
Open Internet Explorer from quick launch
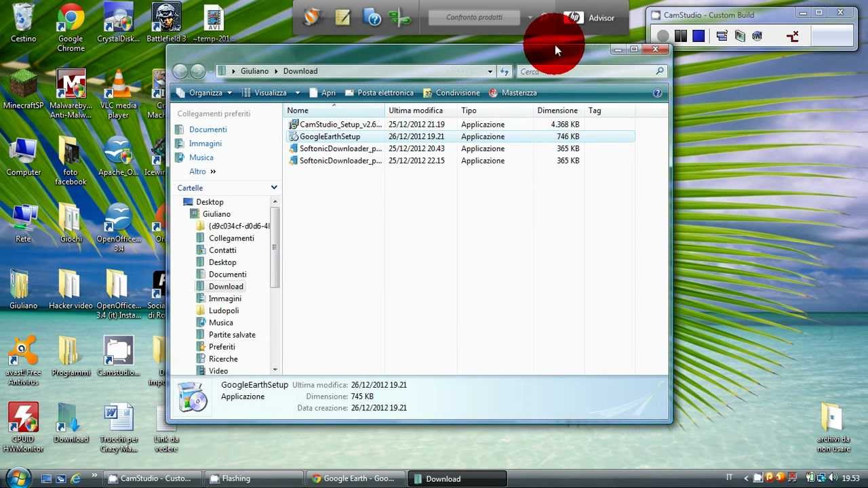[x=76, y=479]
